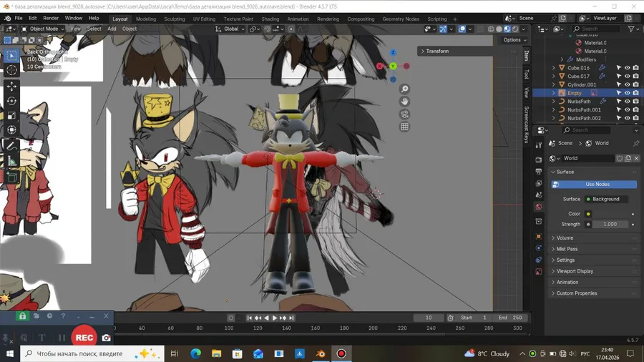Switch to the Sculpting workspace tab
The width and height of the screenshot is (644, 362).
(x=175, y=19)
